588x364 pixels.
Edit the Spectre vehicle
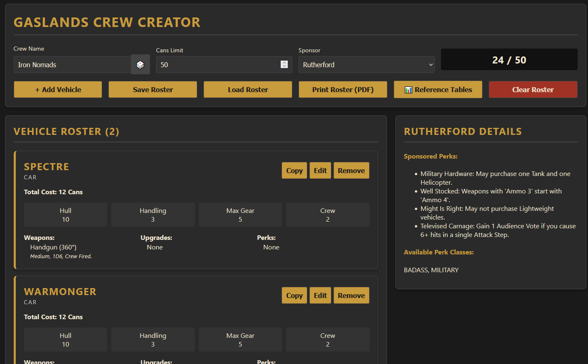[x=320, y=171]
